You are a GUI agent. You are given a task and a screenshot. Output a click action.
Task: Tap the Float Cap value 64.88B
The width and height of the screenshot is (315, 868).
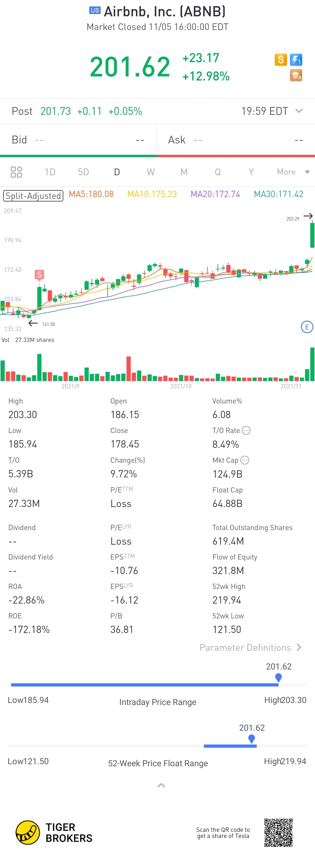[x=228, y=504]
